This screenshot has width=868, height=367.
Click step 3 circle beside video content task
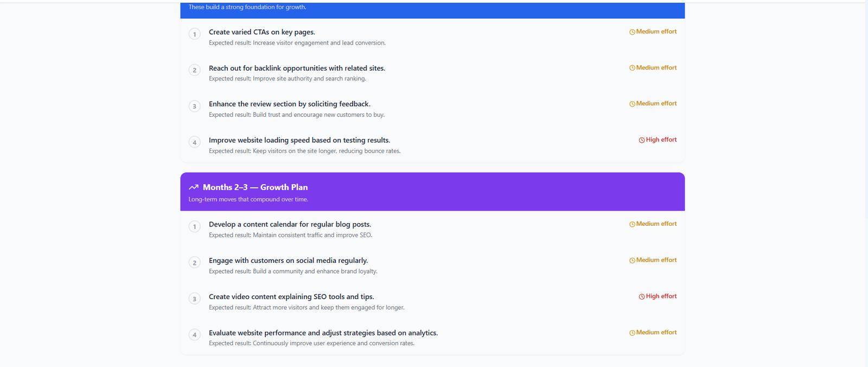coord(195,298)
